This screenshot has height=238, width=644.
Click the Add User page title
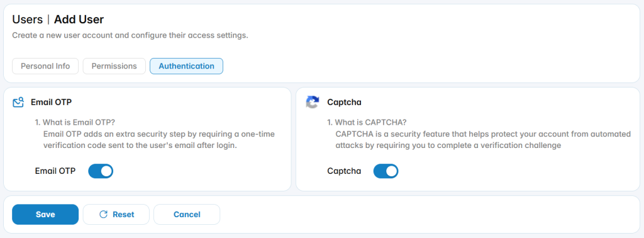click(x=79, y=20)
